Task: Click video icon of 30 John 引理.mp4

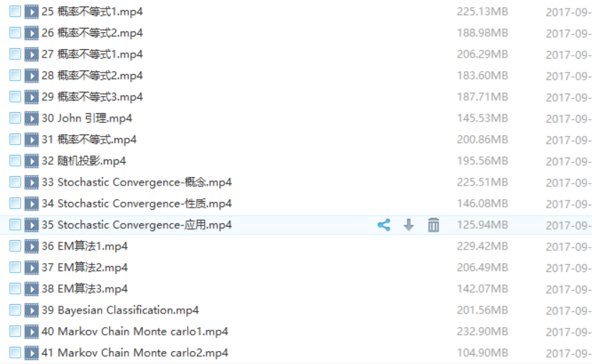Action: point(32,119)
